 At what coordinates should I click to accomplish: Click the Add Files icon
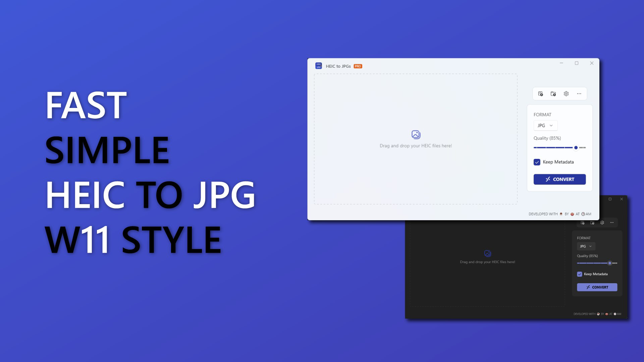pos(541,94)
